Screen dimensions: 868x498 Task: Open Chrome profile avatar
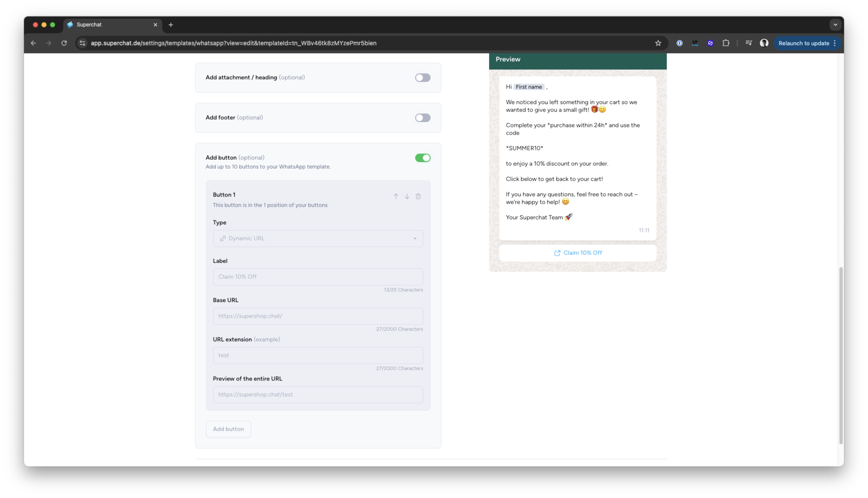coord(764,43)
